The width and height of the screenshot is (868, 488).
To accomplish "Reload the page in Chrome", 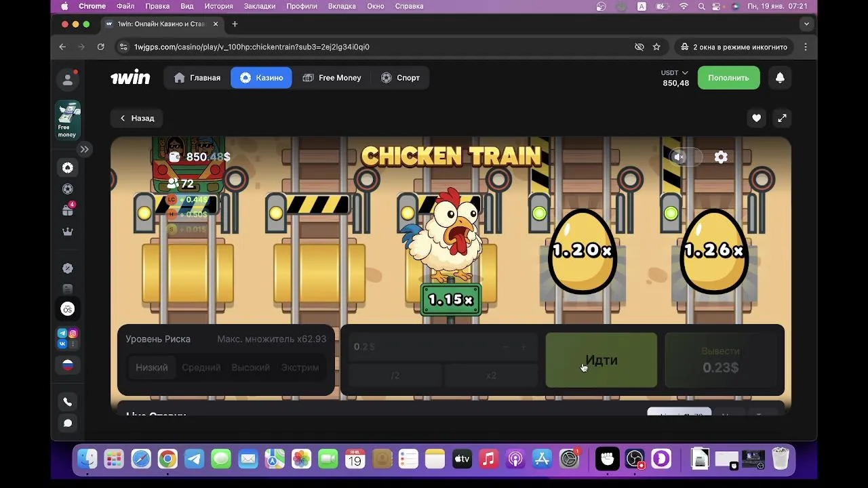I will coord(100,47).
